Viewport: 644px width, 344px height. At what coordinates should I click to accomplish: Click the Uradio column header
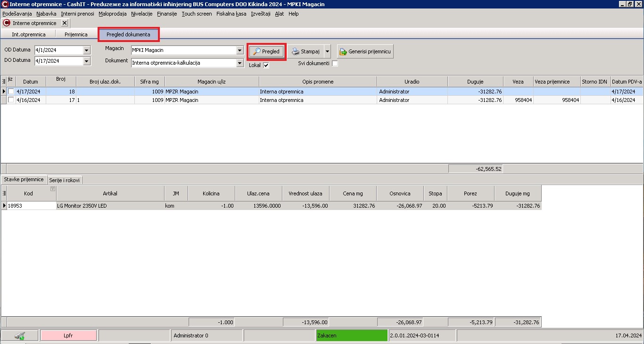click(412, 82)
